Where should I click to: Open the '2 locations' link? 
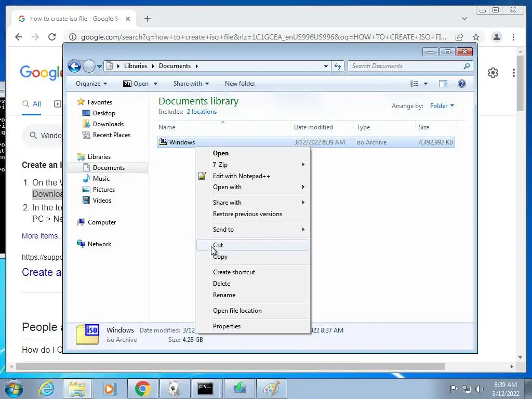[x=202, y=112]
